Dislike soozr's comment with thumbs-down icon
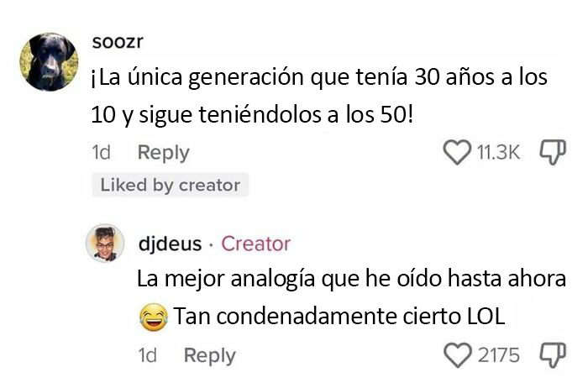This screenshot has height=388, width=588. [551, 152]
